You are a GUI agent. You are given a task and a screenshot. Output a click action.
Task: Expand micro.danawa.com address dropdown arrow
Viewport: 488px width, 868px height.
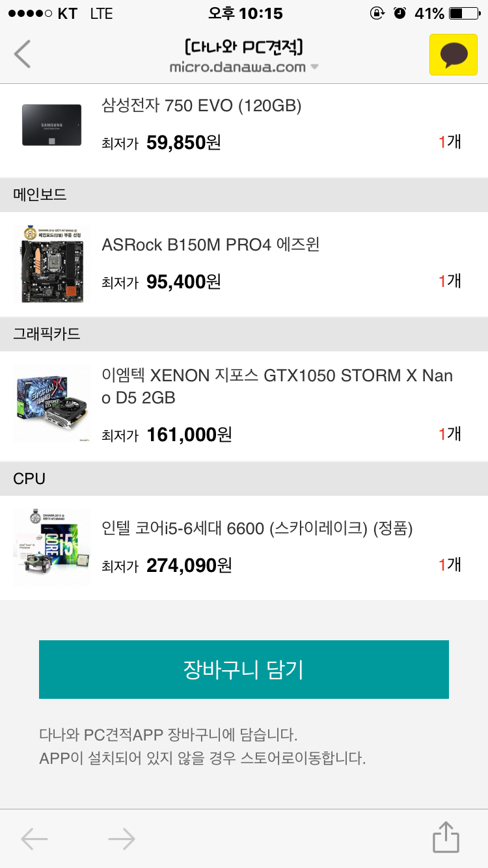pos(314,67)
